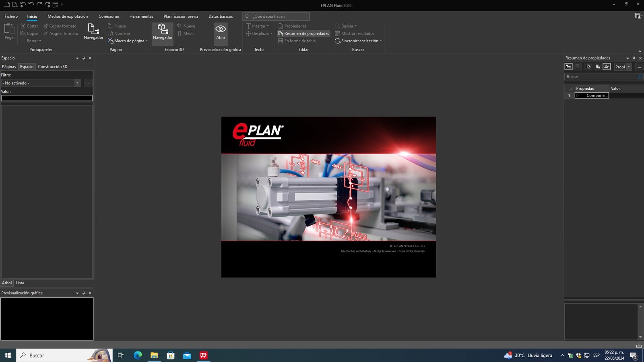Screen dimensions: 644x362
Task: Click the ellipsis button beside Propi dropdown
Action: (x=639, y=67)
